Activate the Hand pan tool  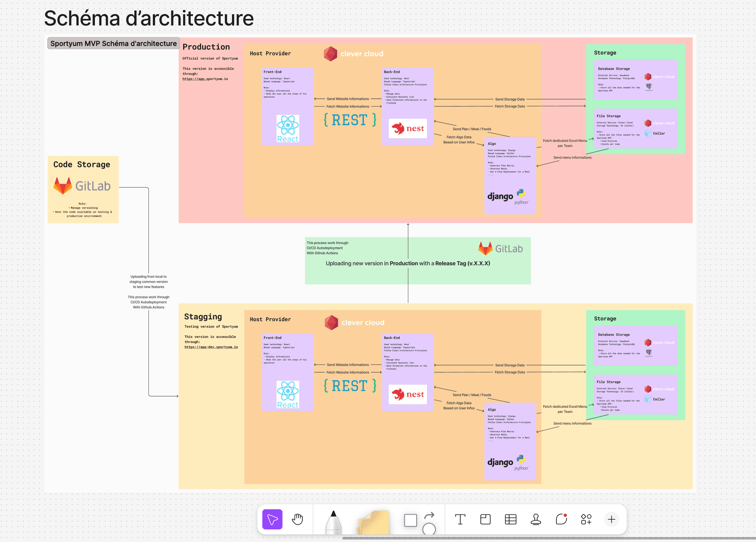297,519
